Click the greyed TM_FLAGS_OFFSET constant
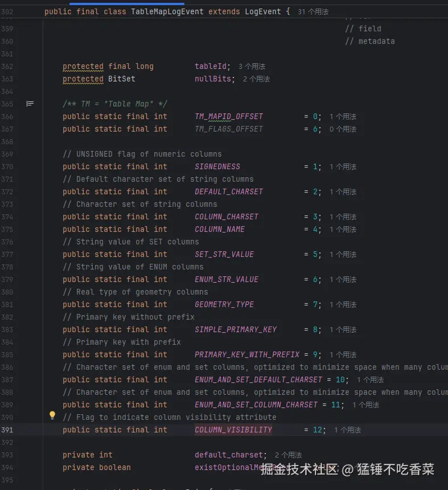 point(229,129)
